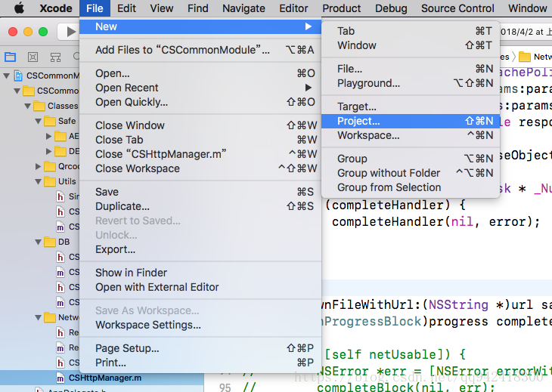Expand the DE folder triangle

(x=49, y=151)
